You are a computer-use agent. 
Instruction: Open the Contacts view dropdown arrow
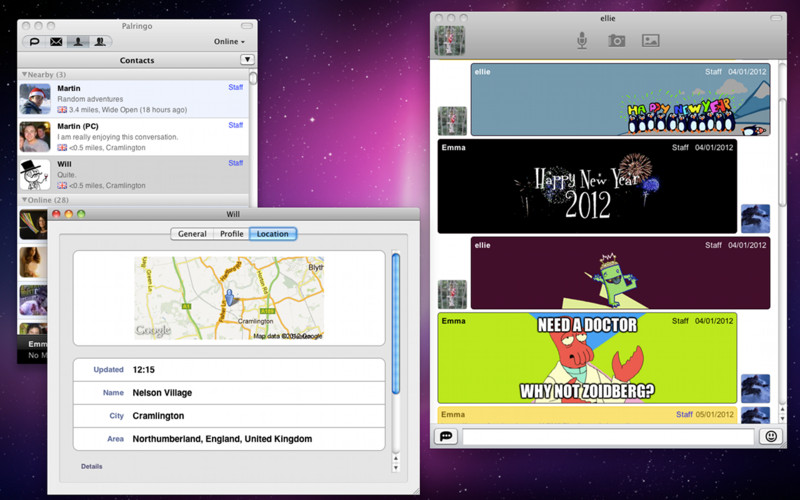[x=247, y=60]
